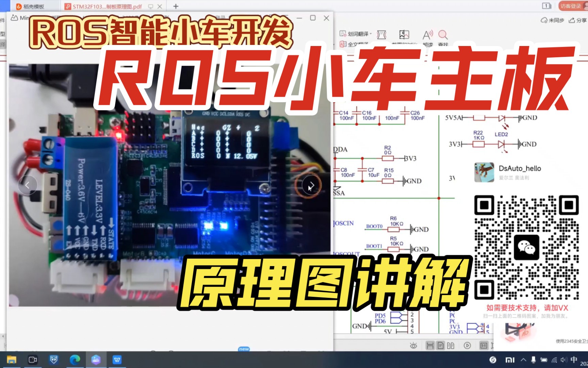Click the DsAuto_hello name text
The height and width of the screenshot is (368, 588).
[520, 168]
